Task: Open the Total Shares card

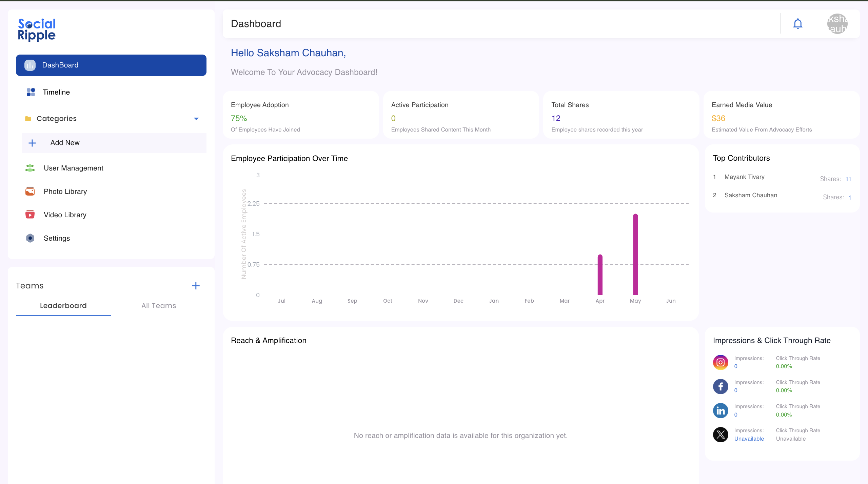Action: [x=621, y=115]
